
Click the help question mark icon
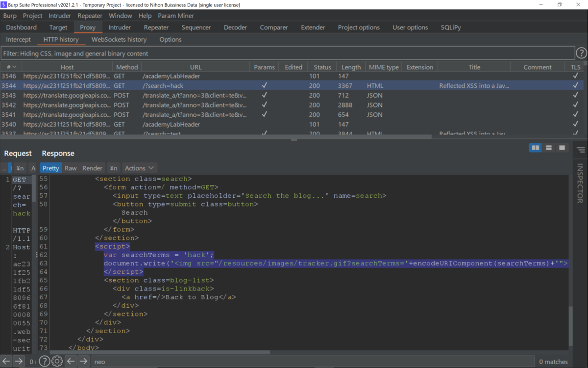[x=44, y=361]
